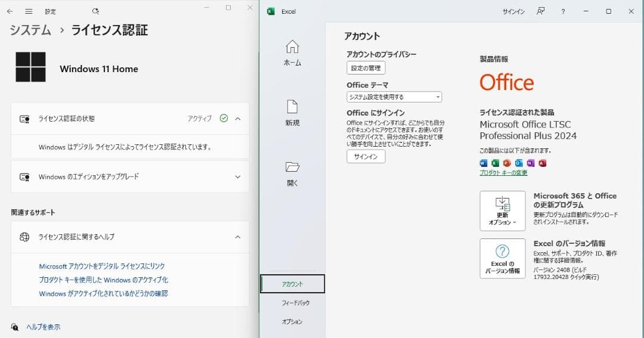Collapse ライセンス認証に関するヘルプ section
The image size is (644, 338).
(x=238, y=237)
